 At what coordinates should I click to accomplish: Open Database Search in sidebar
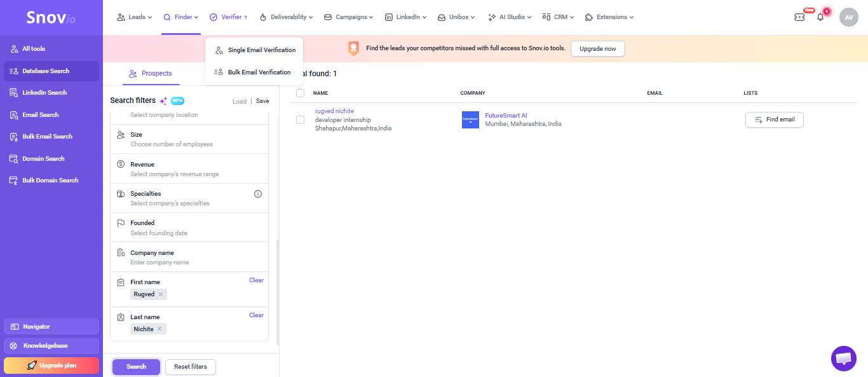51,71
